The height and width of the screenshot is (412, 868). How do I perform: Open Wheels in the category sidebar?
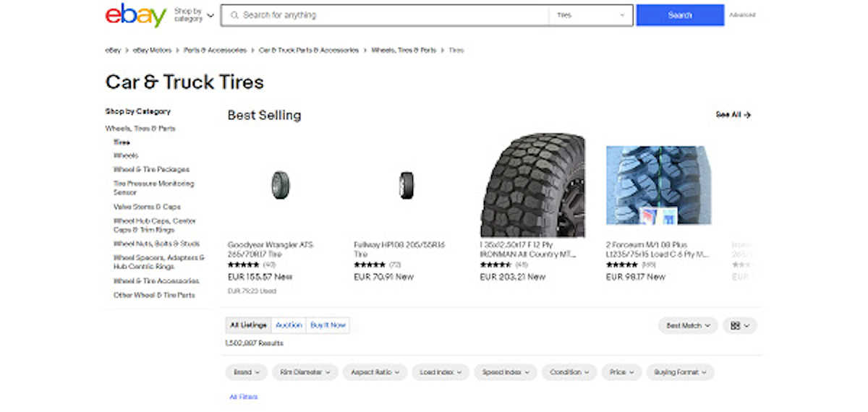(x=126, y=155)
